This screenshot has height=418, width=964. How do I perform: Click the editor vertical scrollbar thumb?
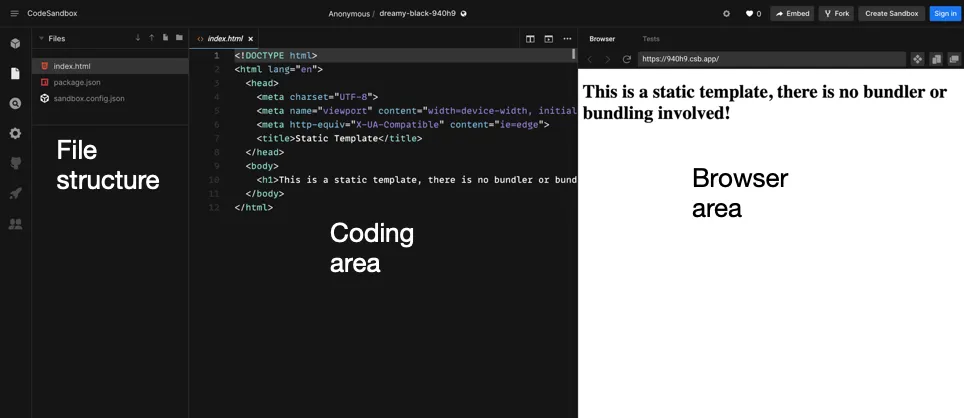pos(574,53)
